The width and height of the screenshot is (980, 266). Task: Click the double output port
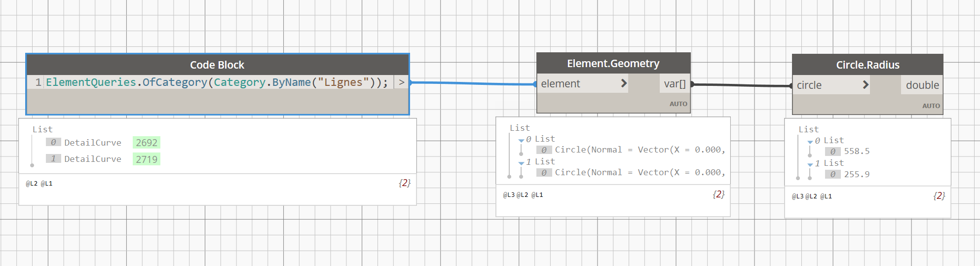point(922,85)
